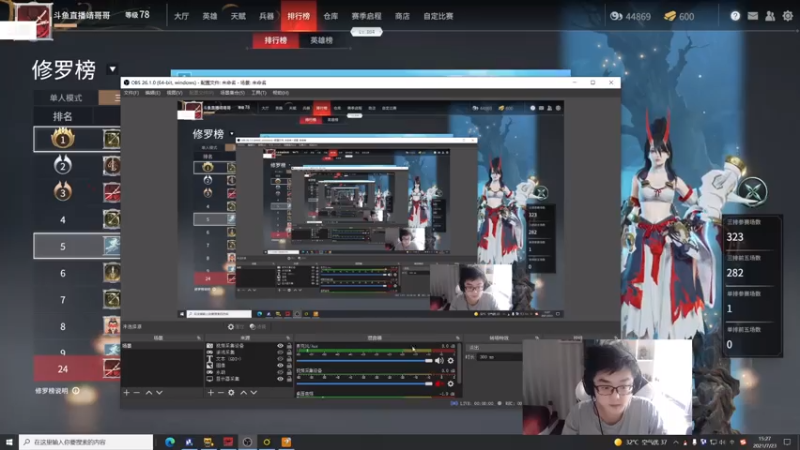The height and width of the screenshot is (450, 800).
Task: Open source properties gear in OBS Sources toolbar
Action: click(x=231, y=392)
